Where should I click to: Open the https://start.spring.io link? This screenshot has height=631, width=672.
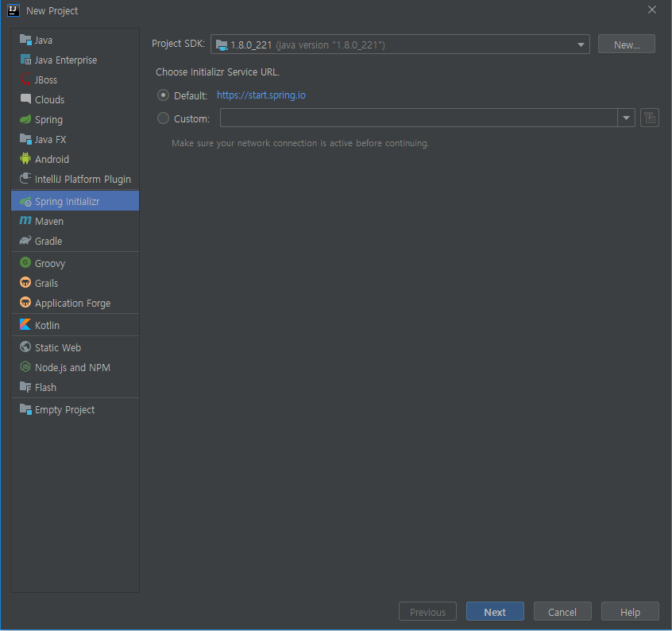pyautogui.click(x=261, y=95)
